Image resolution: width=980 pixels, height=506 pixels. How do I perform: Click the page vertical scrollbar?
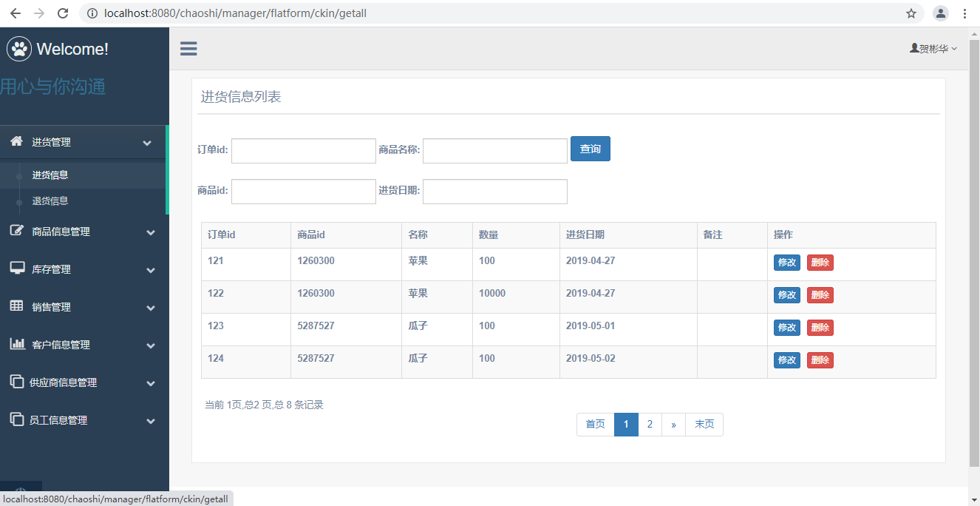(x=974, y=252)
